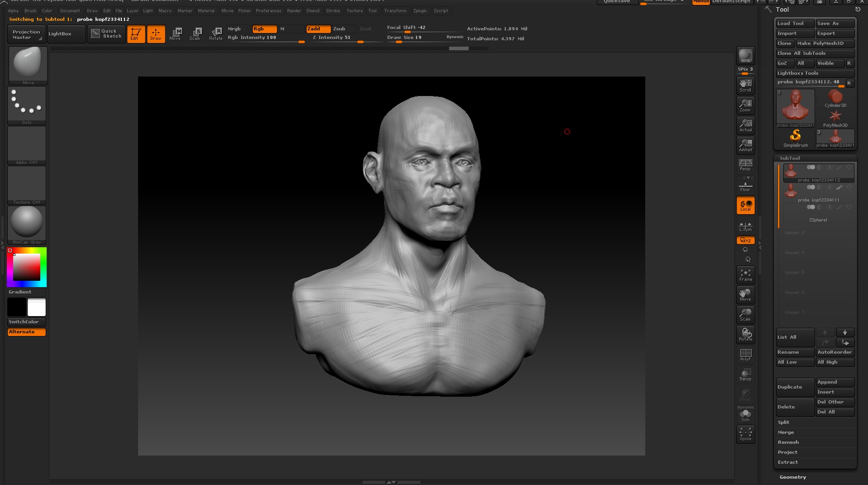Click the Rotate view icon in right shelf
The height and width of the screenshot is (485, 868).
[x=745, y=335]
